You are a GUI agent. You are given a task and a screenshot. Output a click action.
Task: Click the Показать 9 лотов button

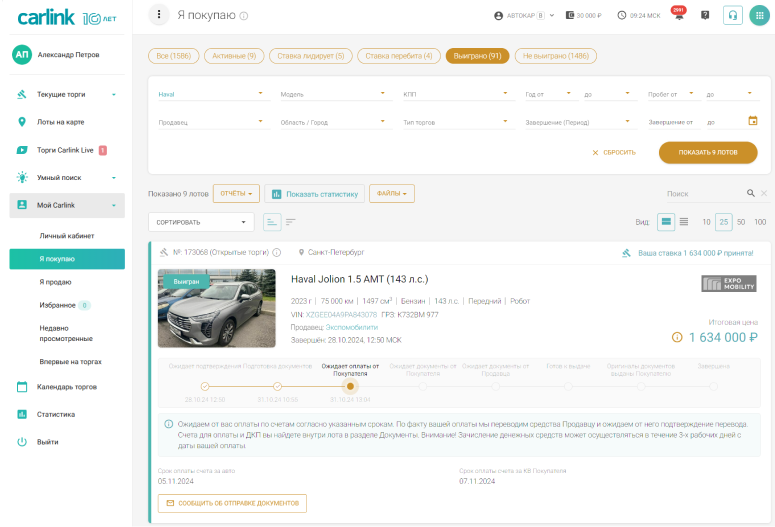click(707, 152)
